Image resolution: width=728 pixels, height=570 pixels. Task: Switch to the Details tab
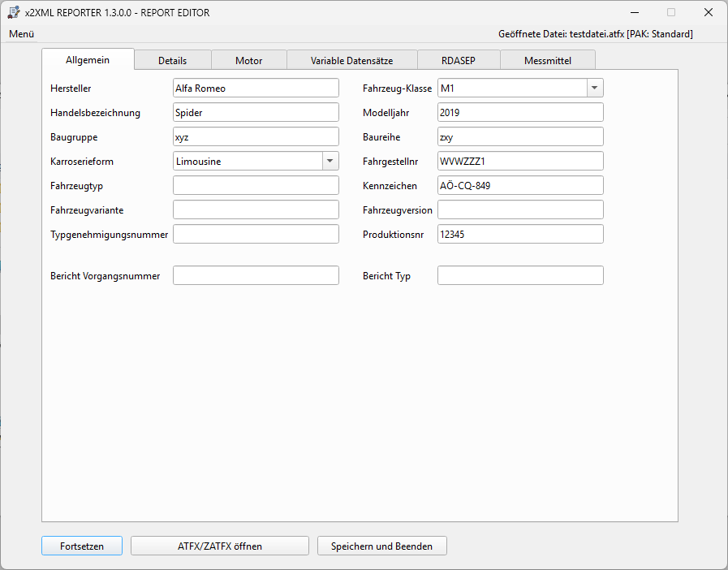click(172, 60)
